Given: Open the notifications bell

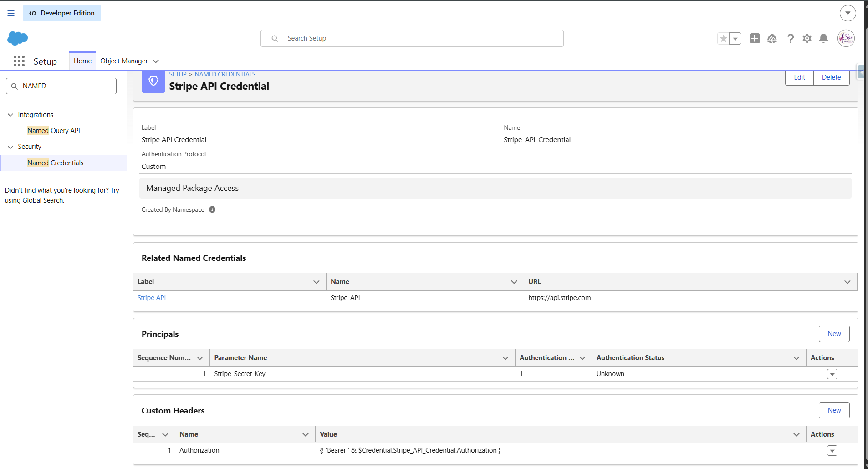Looking at the screenshot, I should (x=823, y=38).
